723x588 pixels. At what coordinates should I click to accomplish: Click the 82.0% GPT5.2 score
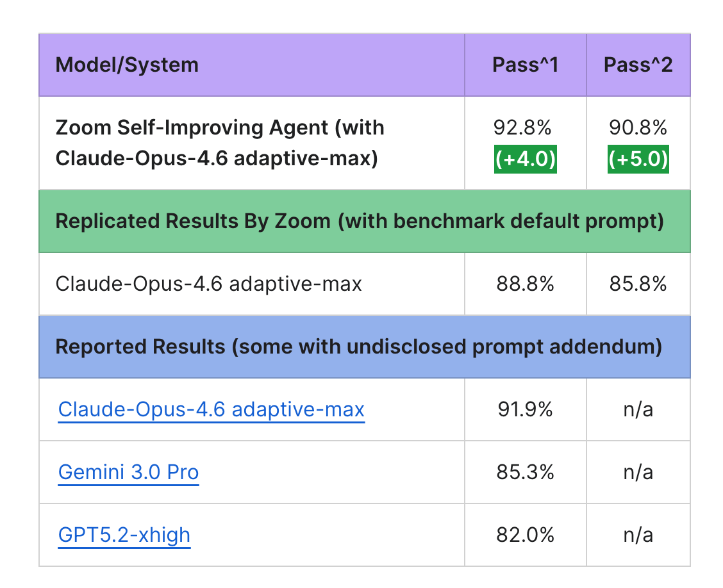point(525,534)
